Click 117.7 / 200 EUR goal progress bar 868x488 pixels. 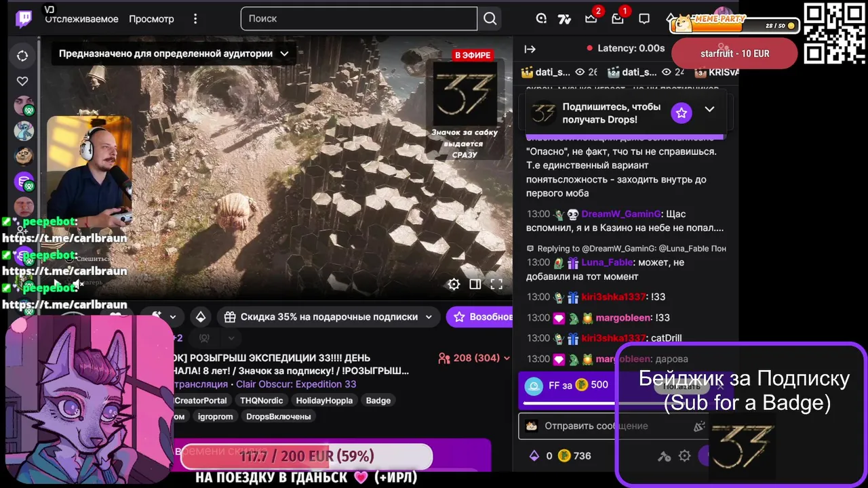pyautogui.click(x=307, y=456)
